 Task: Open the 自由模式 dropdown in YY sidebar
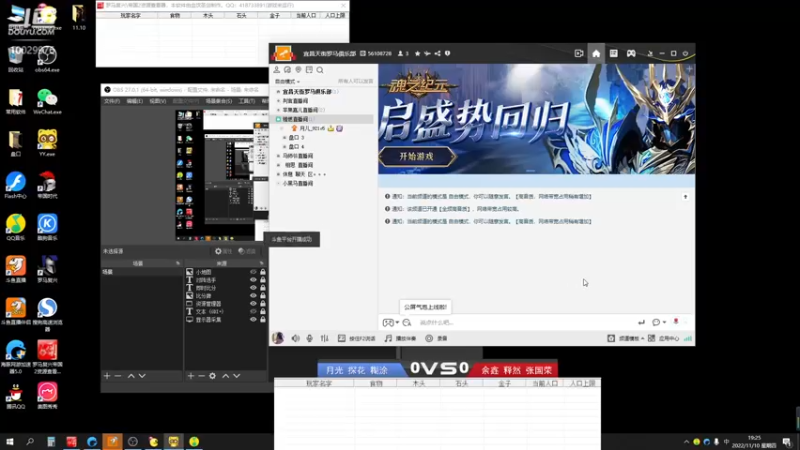288,82
